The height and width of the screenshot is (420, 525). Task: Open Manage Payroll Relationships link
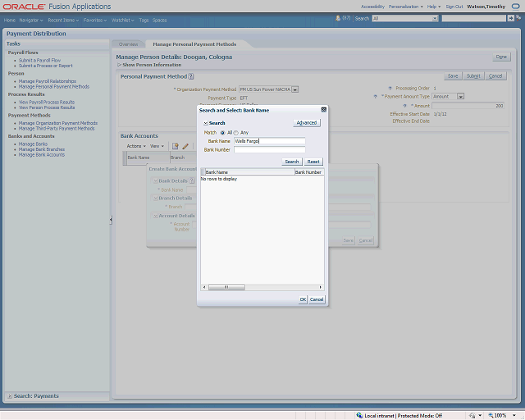[x=48, y=81]
